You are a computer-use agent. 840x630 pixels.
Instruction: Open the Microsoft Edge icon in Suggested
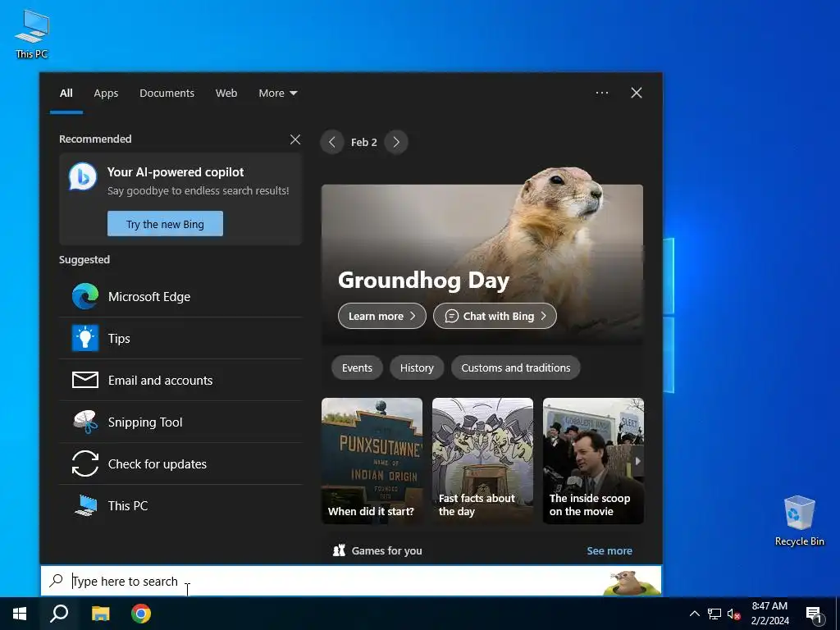click(85, 296)
